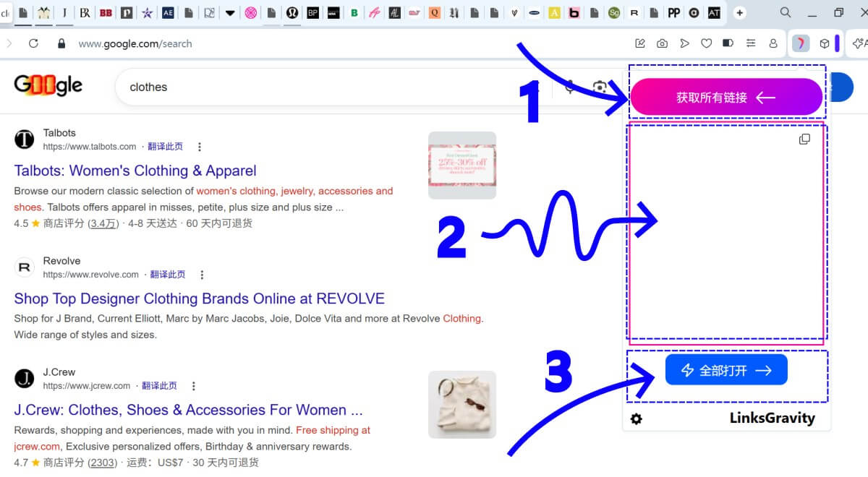Click the extensions cube icon
Screen dimensions: 868x477
[x=824, y=43]
